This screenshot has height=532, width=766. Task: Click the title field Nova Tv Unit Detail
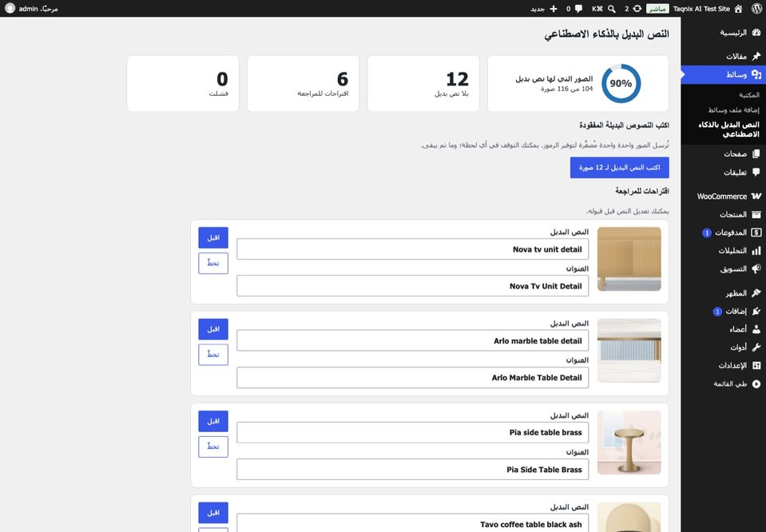tap(413, 286)
